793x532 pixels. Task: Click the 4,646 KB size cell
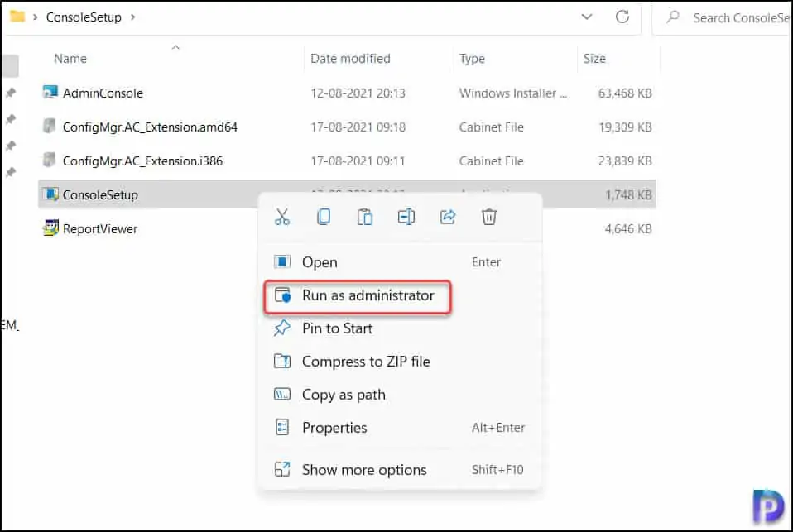(628, 228)
